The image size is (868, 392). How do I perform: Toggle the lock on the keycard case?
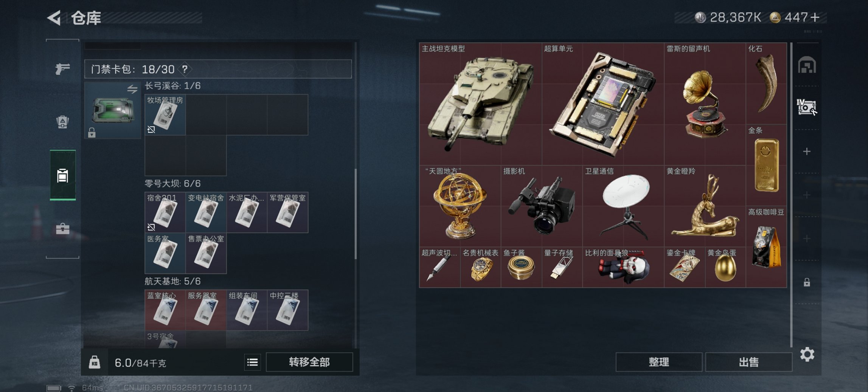click(x=92, y=133)
